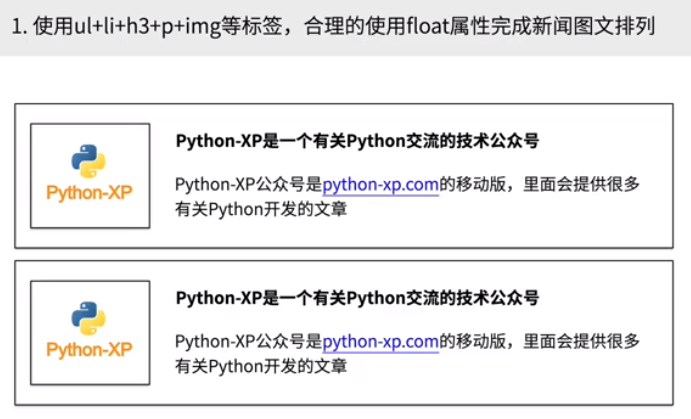Click '的移动版，里面会提供很多' text in first card
Image resolution: width=691 pixels, height=419 pixels.
540,185
